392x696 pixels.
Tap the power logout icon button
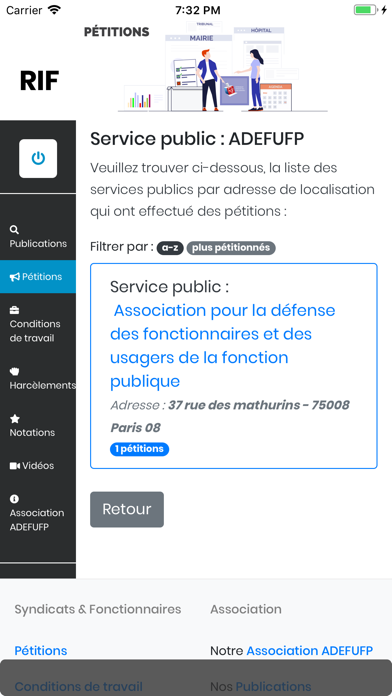(x=38, y=158)
